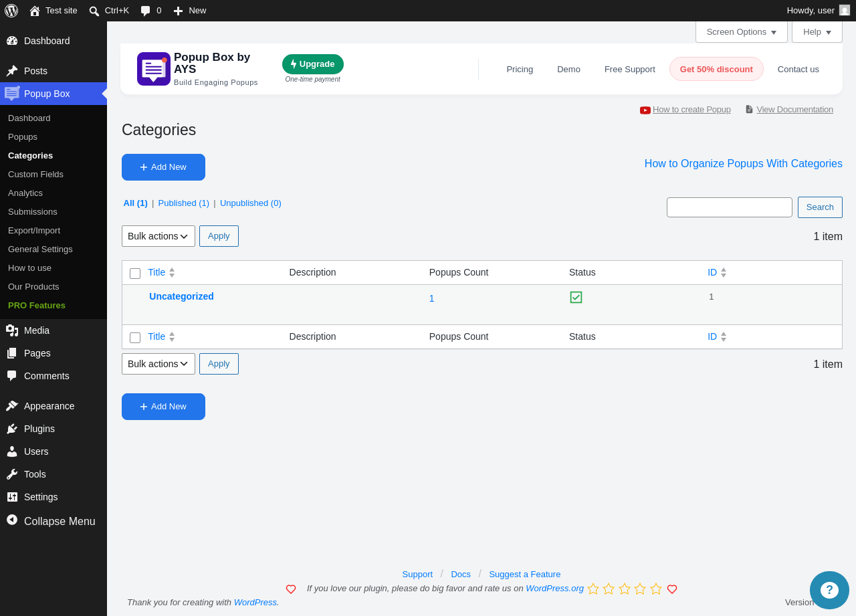Viewport: 856px width, 616px height.
Task: Open the Uncategorized category link
Action: coord(182,296)
